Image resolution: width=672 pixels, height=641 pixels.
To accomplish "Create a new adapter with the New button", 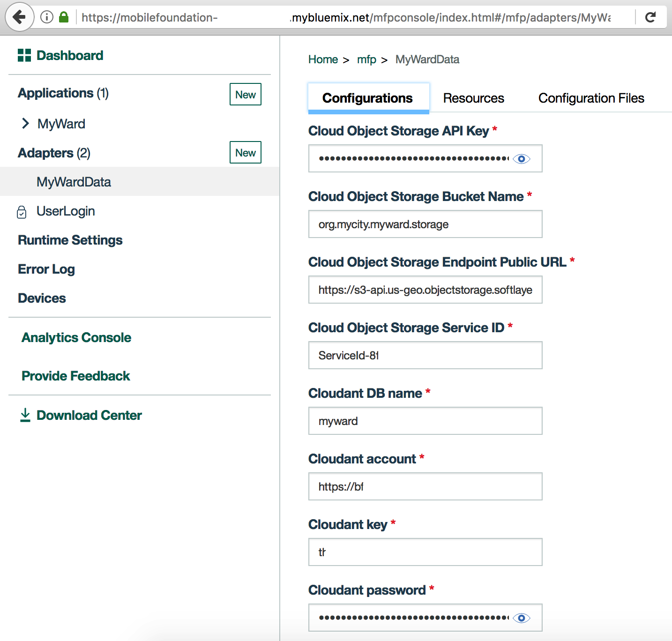I will (x=245, y=152).
